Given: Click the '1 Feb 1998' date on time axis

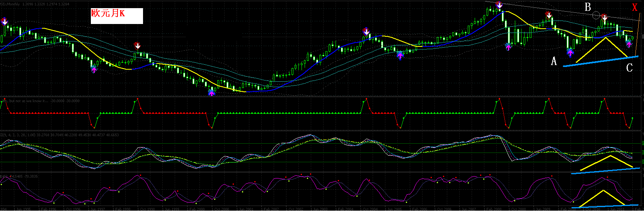Looking at the screenshot, I should 122,209.
